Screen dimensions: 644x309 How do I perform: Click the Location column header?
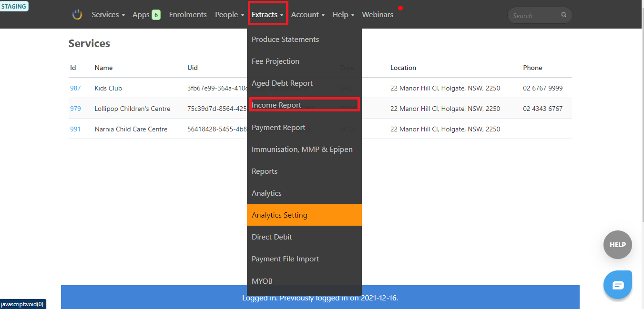pos(403,68)
